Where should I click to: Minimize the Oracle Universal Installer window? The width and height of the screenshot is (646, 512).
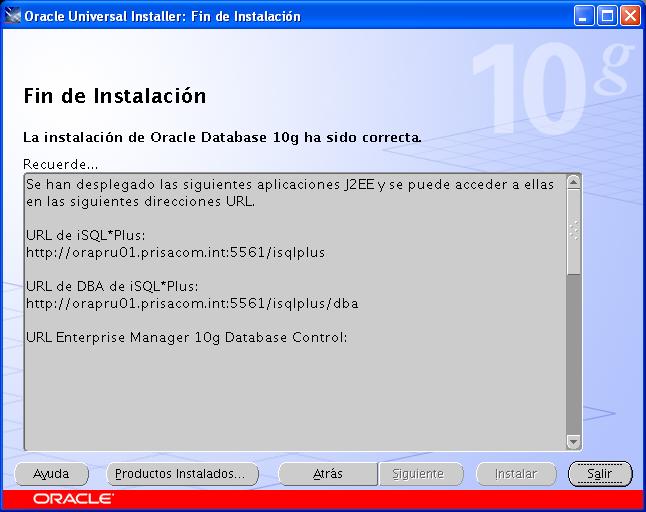pos(583,16)
